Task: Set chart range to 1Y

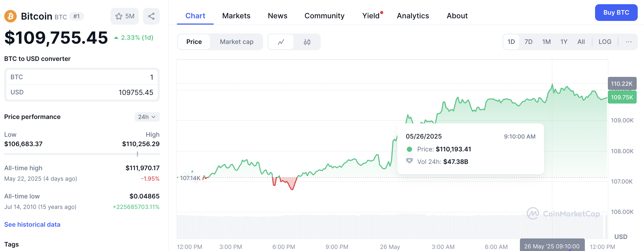Action: tap(564, 42)
